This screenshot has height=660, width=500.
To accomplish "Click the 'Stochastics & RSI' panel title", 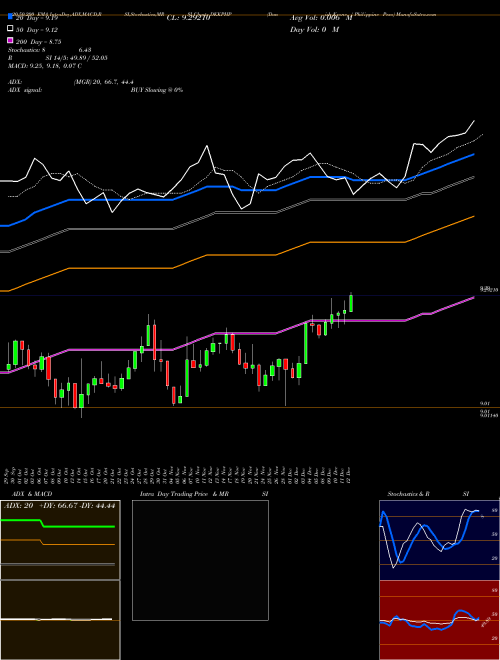I will point(428,494).
